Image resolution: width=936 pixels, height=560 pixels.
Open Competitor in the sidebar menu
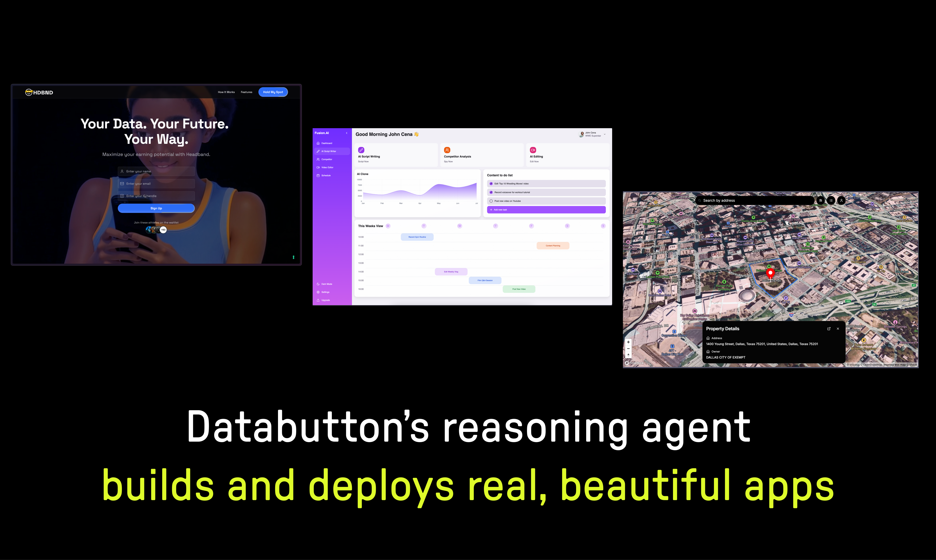pos(326,159)
